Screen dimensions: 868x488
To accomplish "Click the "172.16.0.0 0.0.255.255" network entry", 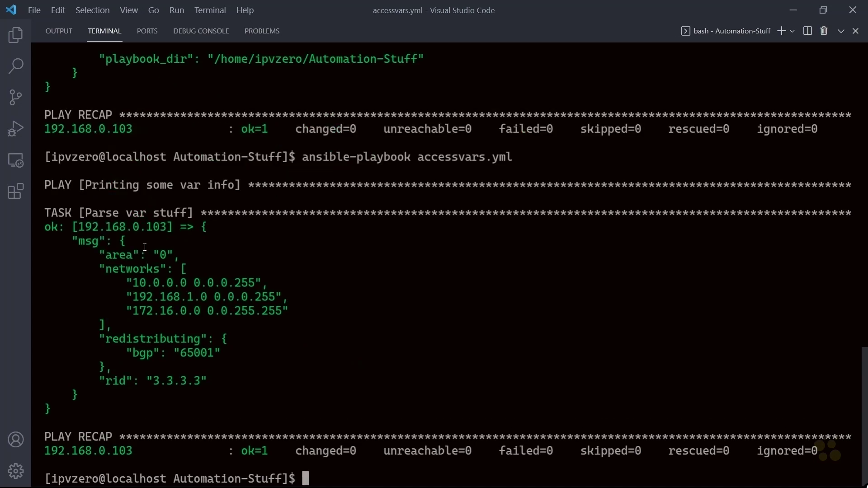I will click(207, 310).
